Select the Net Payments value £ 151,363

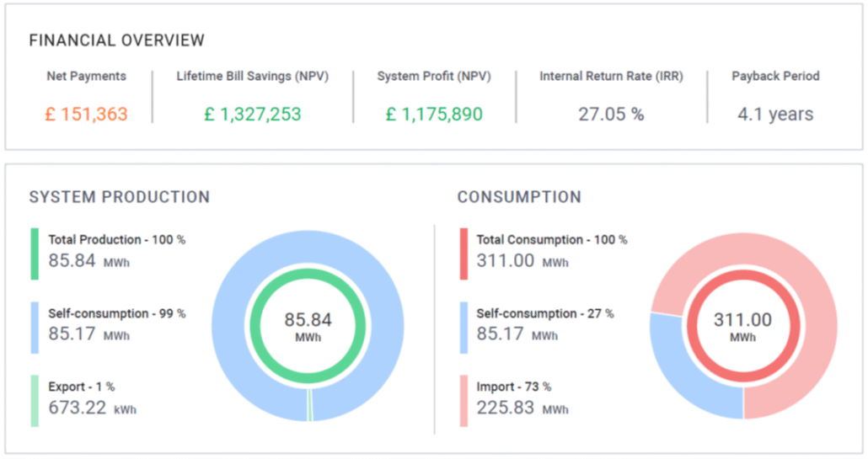click(86, 114)
